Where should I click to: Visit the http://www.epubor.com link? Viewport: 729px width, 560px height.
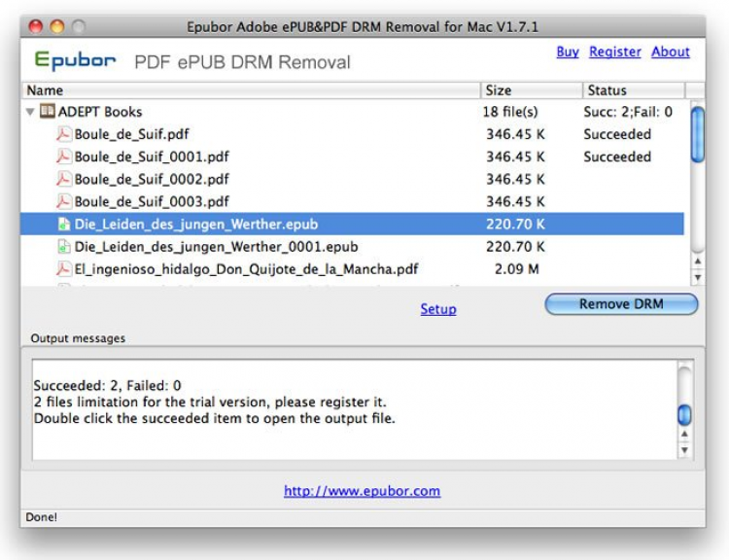click(362, 491)
